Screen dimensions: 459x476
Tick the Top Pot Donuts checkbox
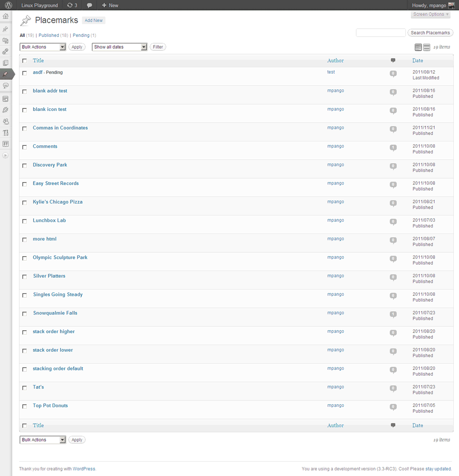click(x=24, y=406)
